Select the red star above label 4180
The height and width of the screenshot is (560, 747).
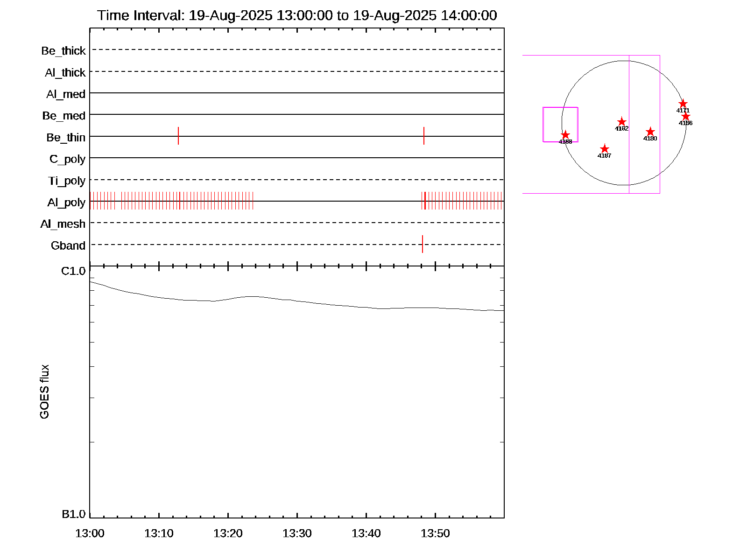pos(650,132)
